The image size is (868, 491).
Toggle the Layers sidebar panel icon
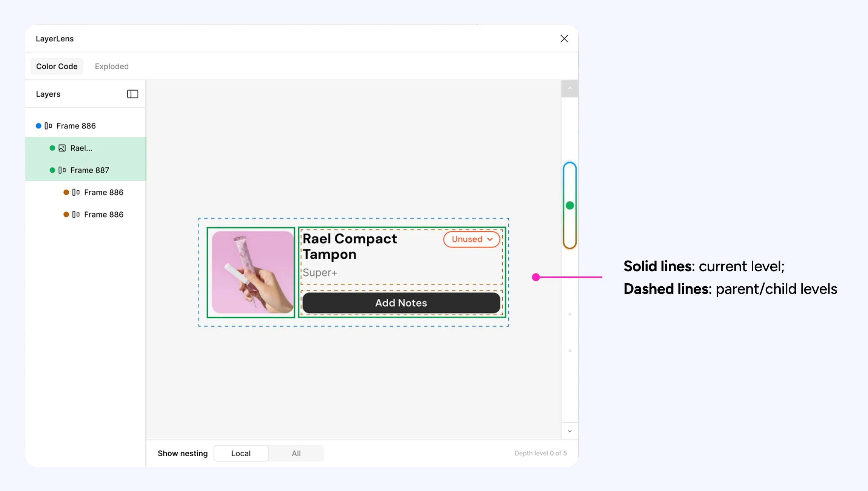(x=132, y=94)
